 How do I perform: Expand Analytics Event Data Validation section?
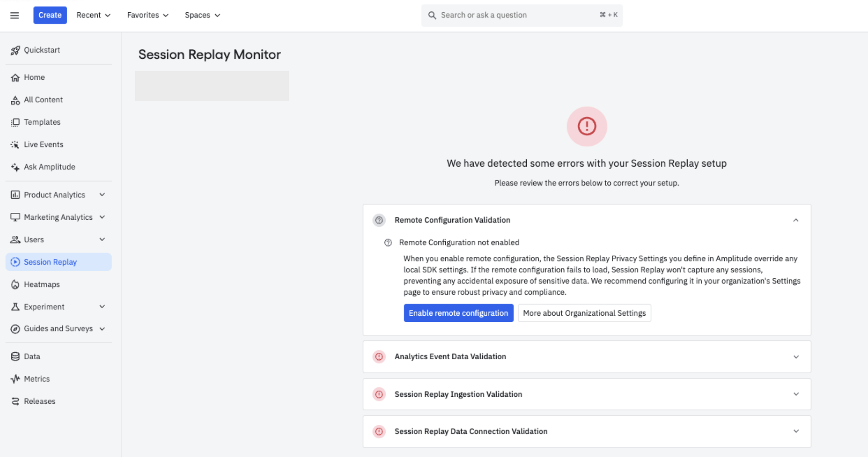point(796,357)
